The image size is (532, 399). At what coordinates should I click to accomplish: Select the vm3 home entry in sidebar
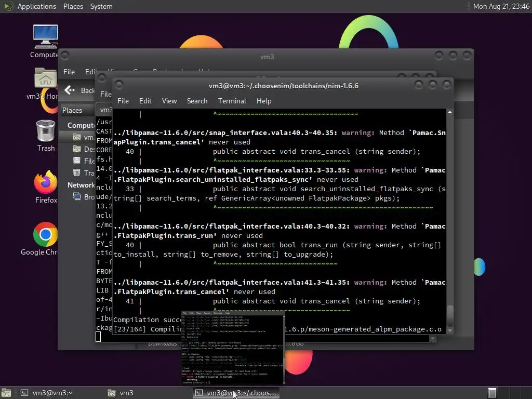pyautogui.click(x=84, y=137)
